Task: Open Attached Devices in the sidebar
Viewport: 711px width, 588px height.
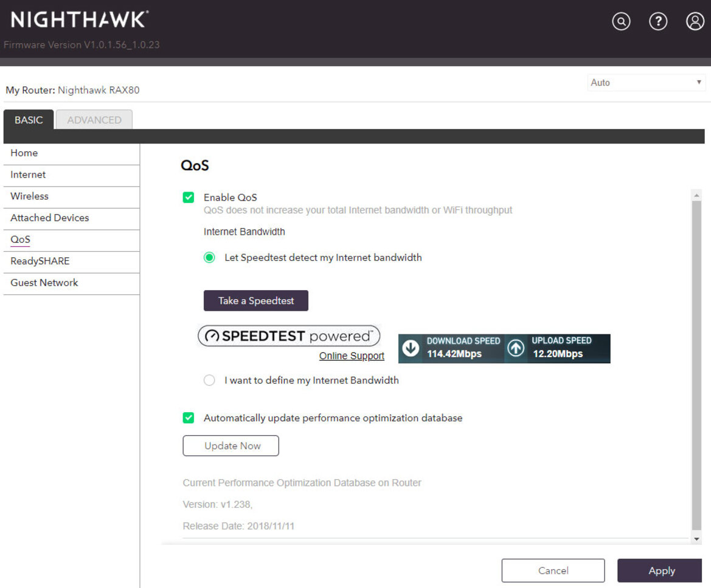Action: (x=71, y=218)
